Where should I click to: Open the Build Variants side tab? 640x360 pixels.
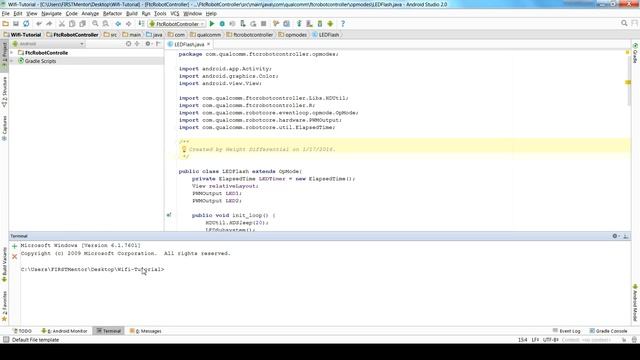[4, 264]
